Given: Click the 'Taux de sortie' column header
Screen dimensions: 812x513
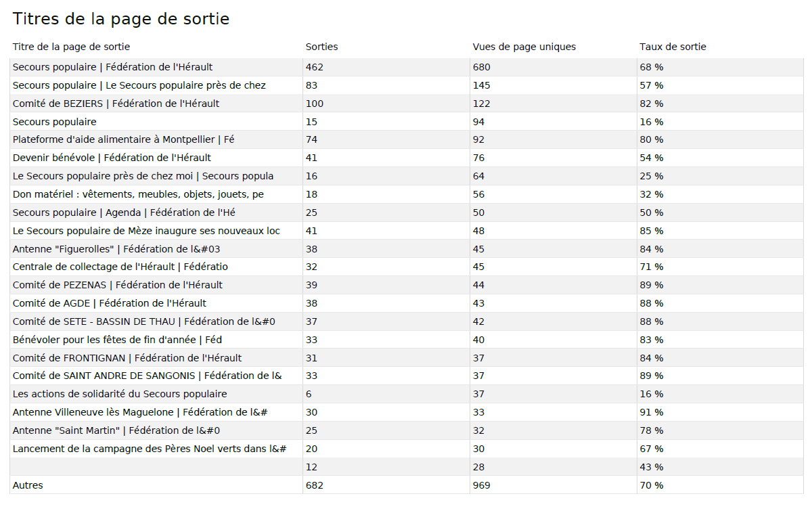Looking at the screenshot, I should 673,47.
